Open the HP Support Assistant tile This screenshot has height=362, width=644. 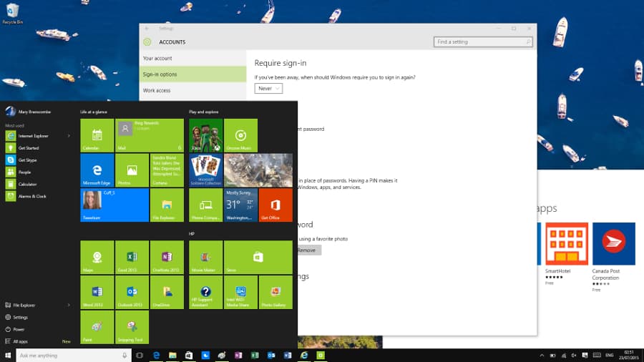pos(206,292)
